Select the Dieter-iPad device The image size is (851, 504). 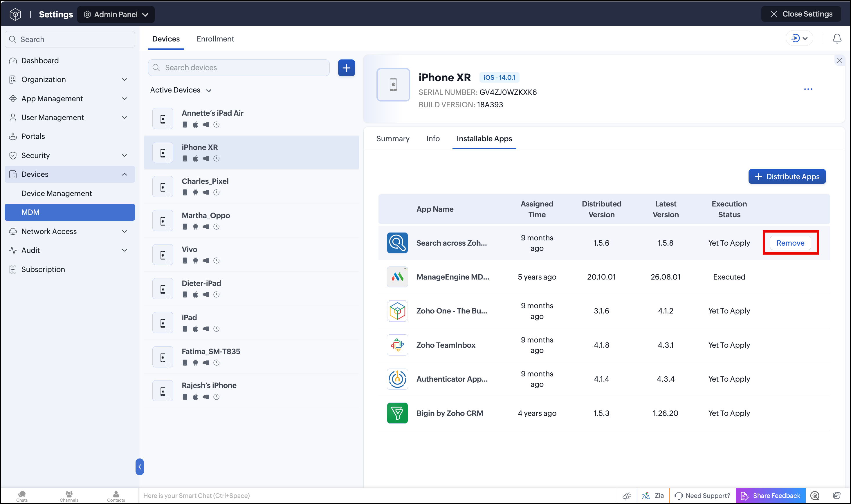(251, 289)
